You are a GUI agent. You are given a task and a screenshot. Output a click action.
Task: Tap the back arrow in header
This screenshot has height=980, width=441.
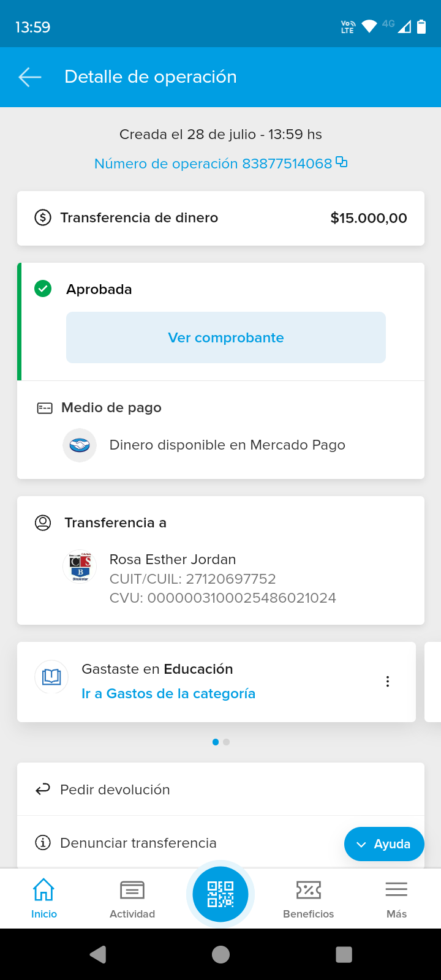30,77
